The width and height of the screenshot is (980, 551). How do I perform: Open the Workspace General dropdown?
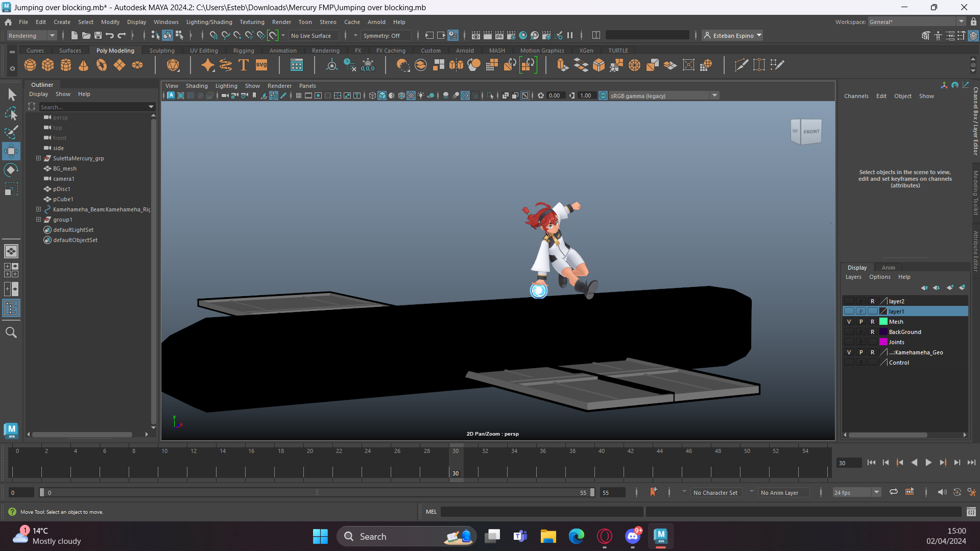[916, 22]
